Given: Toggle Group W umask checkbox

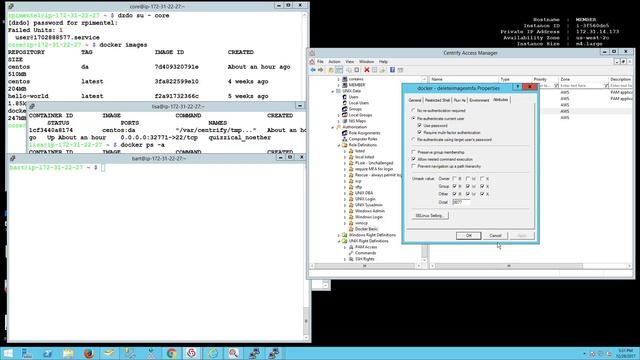Looking at the screenshot, I should [x=468, y=186].
